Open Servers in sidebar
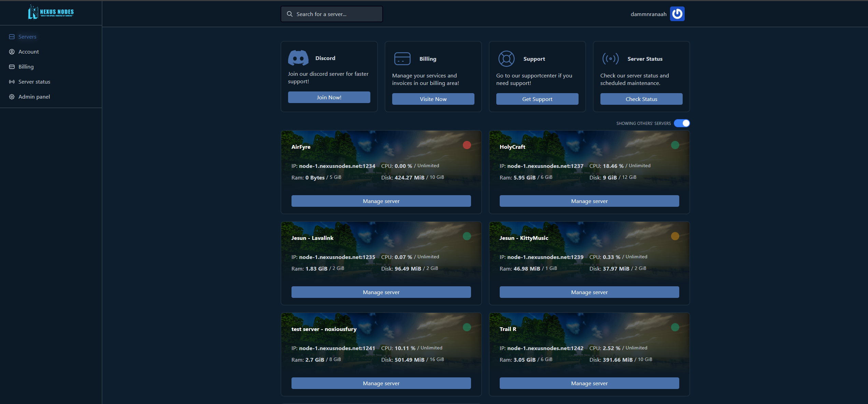This screenshot has width=868, height=404. (27, 37)
